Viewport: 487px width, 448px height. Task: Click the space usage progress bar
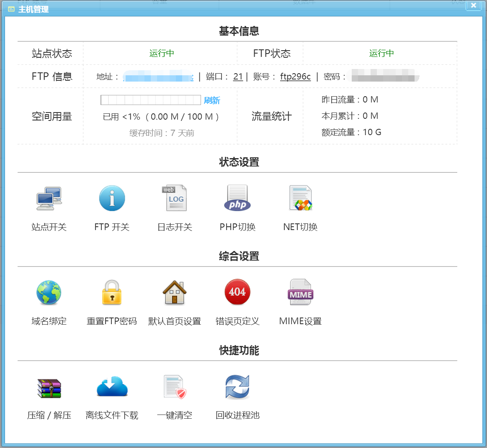(x=151, y=100)
